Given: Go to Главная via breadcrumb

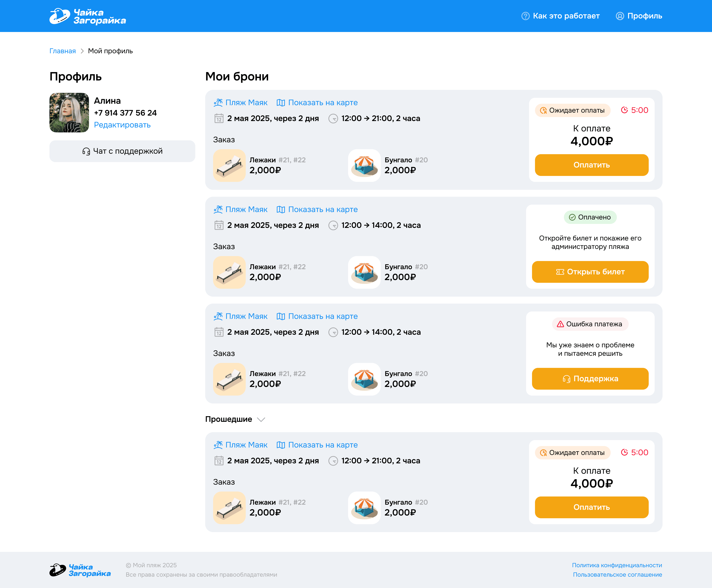Looking at the screenshot, I should pos(63,51).
